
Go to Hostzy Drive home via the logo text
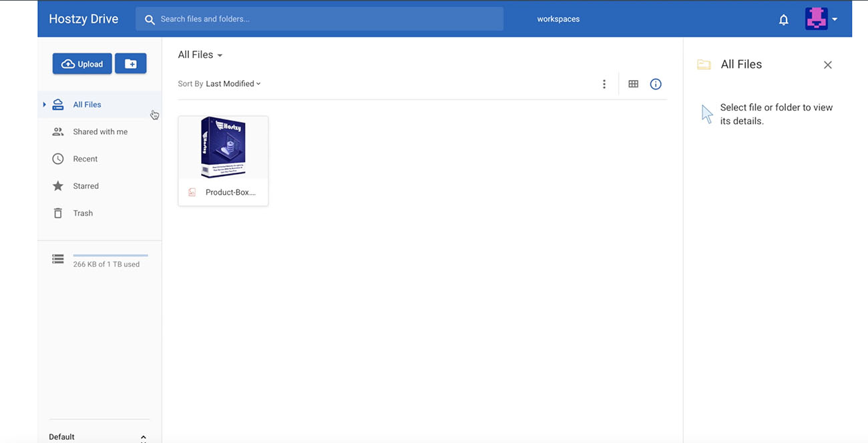pyautogui.click(x=83, y=19)
